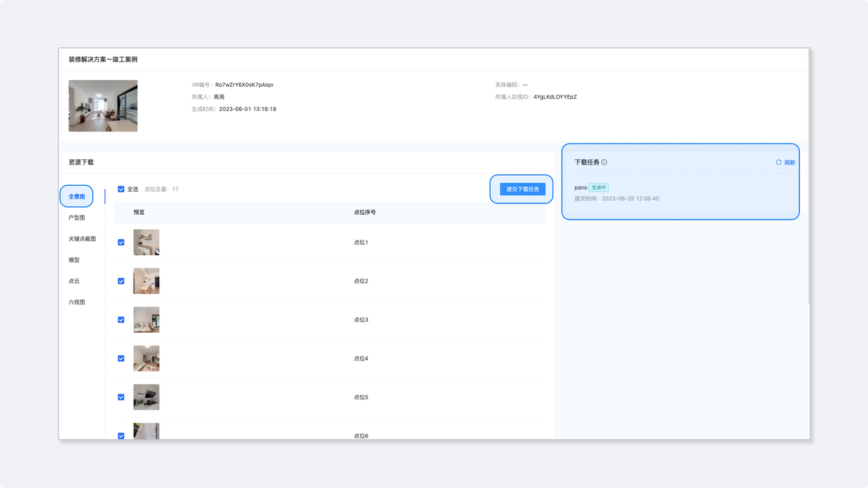Open the preview thumbnail for 点位3

point(146,319)
